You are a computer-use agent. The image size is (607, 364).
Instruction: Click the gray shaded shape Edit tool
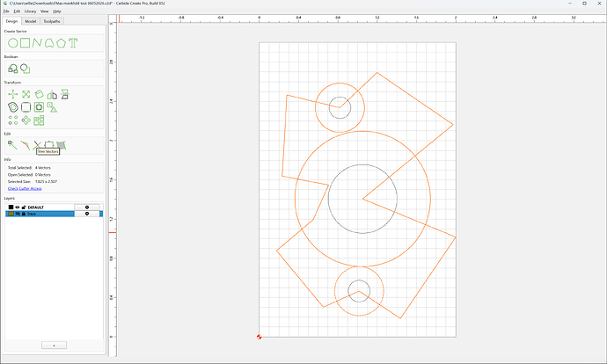(x=62, y=145)
